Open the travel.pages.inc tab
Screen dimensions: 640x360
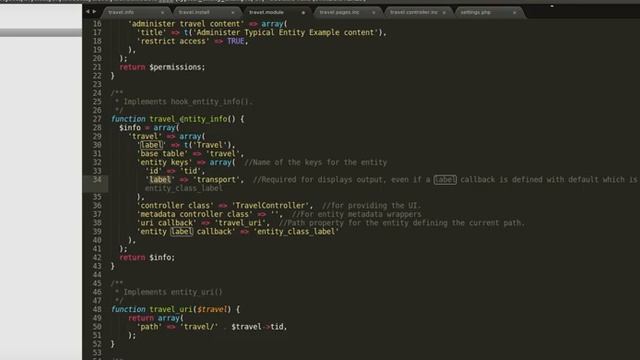click(x=339, y=13)
